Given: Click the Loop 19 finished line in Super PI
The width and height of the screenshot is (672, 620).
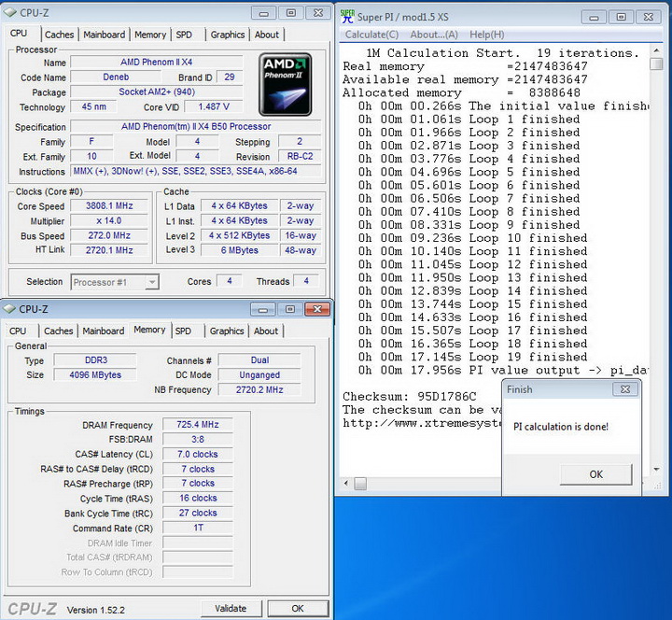Looking at the screenshot, I should point(472,357).
